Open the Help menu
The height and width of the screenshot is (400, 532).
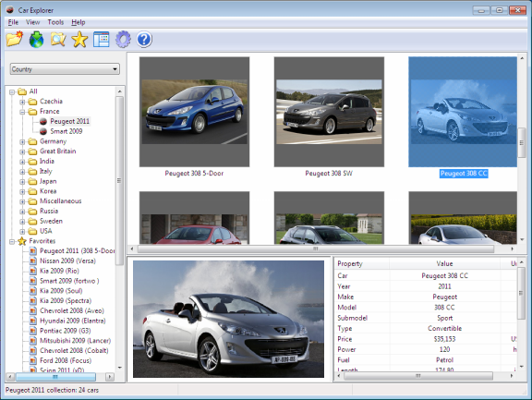79,22
